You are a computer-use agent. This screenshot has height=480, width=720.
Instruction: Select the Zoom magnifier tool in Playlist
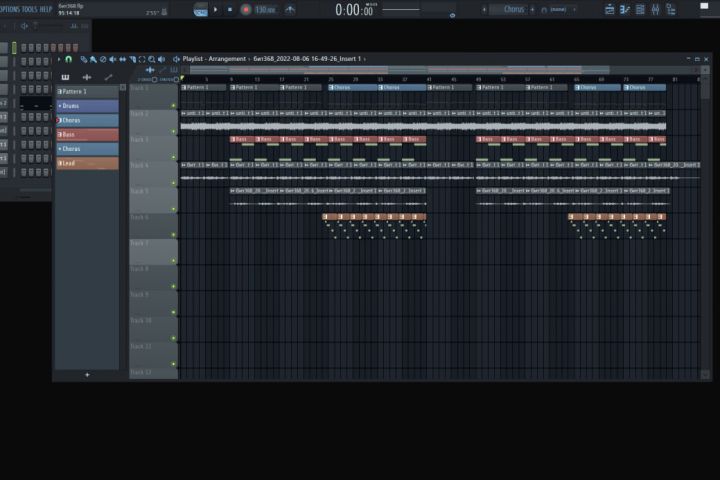[x=152, y=59]
